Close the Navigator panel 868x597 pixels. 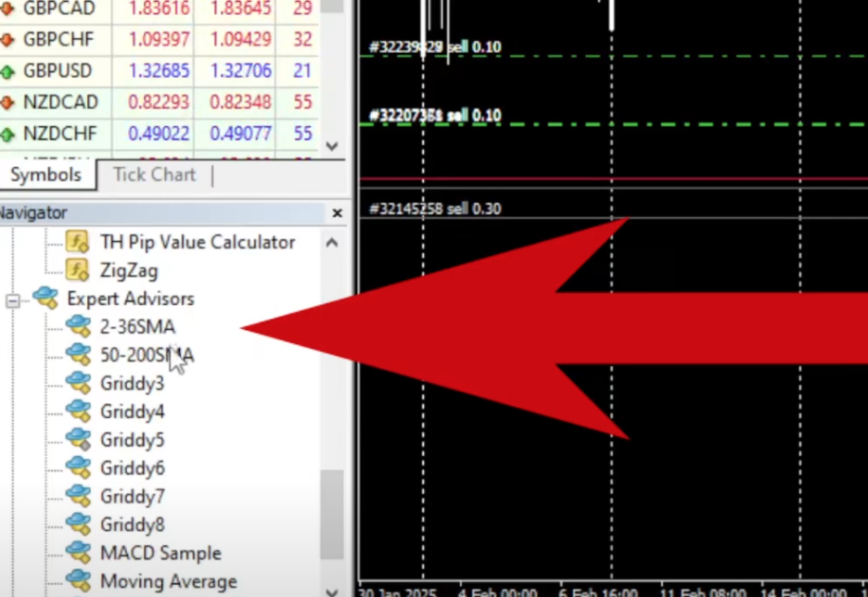click(x=338, y=213)
